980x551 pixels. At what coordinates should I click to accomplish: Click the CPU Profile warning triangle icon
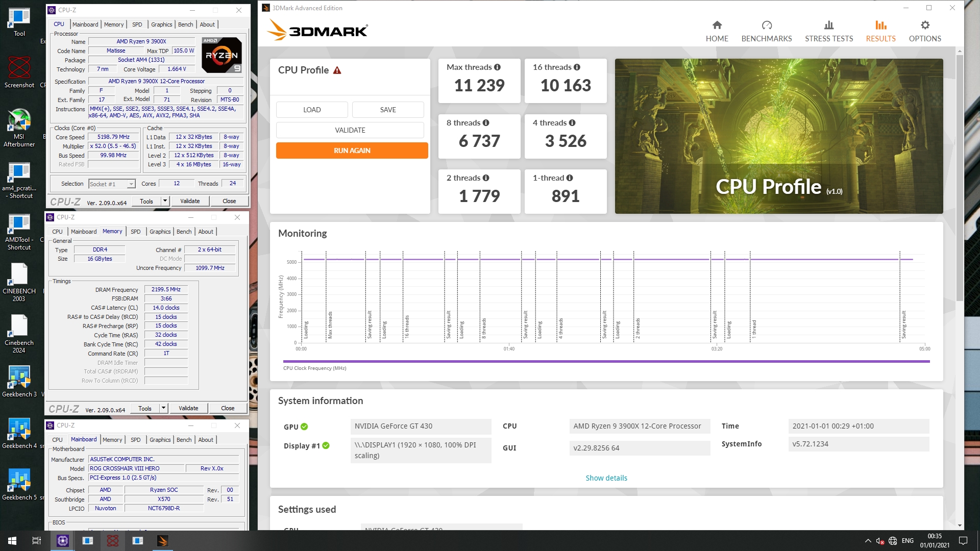coord(337,70)
